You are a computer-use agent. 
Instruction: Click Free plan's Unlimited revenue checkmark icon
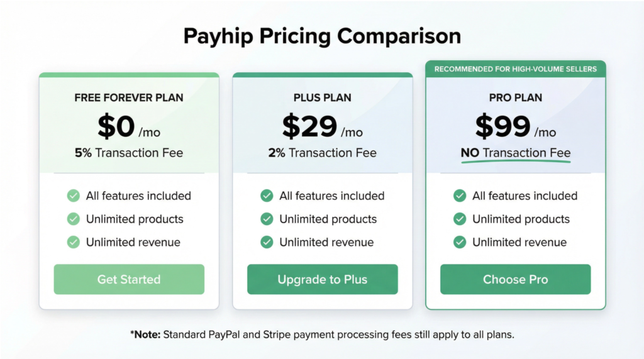click(74, 242)
